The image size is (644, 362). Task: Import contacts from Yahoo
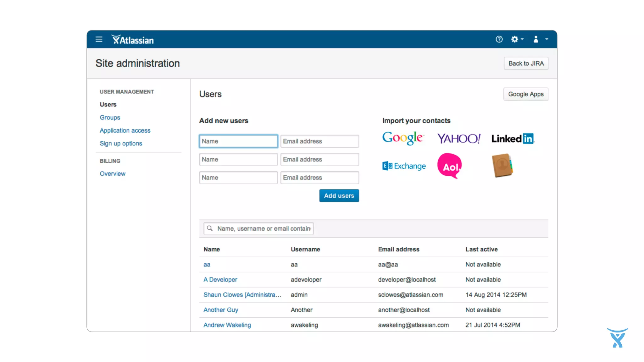459,139
